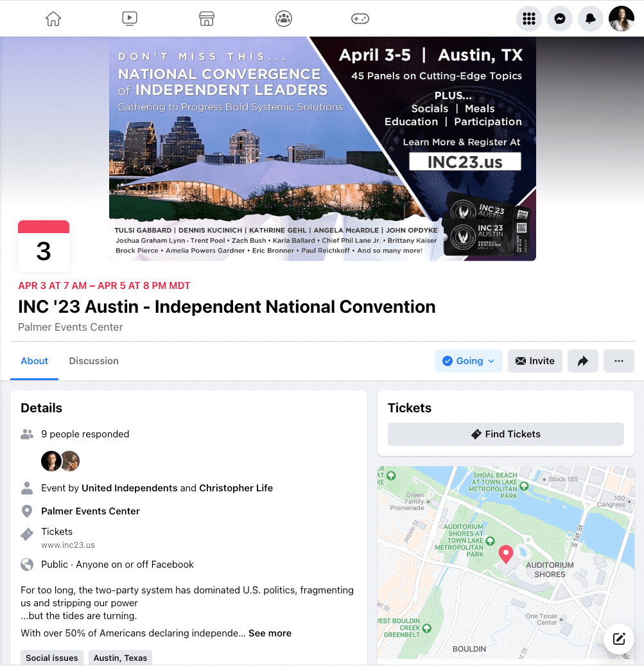Open the United Independents host link
The width and height of the screenshot is (644, 666).
[x=129, y=488]
